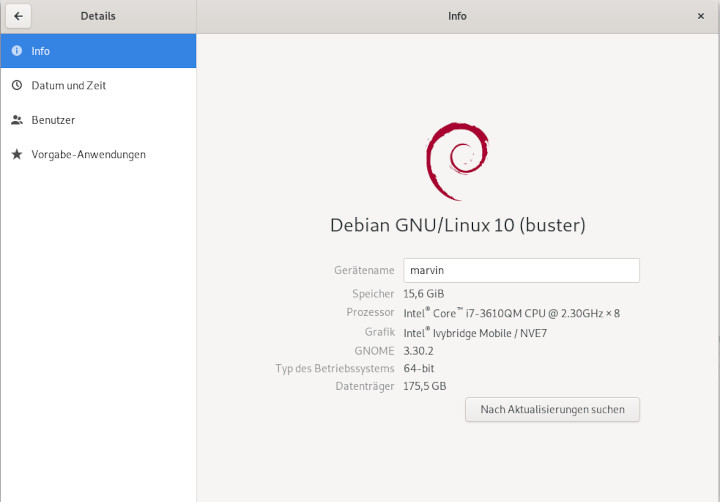Click the Debian GNU/Linux 10 (buster) heading
Viewport: 720px width, 502px height.
point(458,225)
